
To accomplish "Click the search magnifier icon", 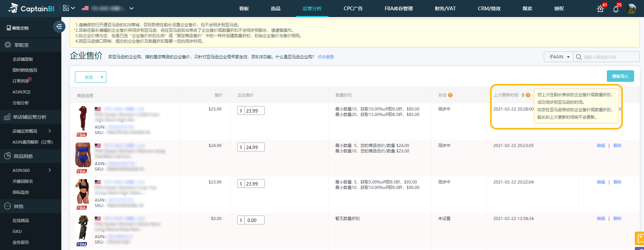I will tap(579, 57).
